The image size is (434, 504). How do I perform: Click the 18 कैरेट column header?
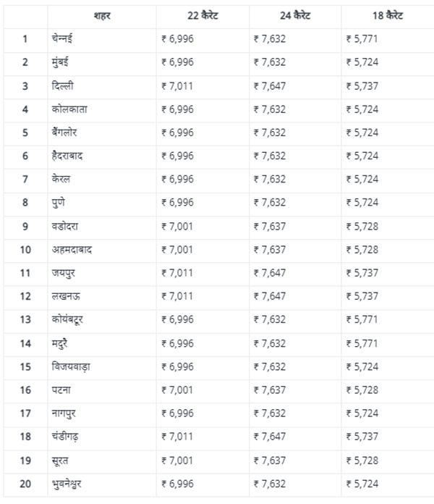[x=388, y=15]
